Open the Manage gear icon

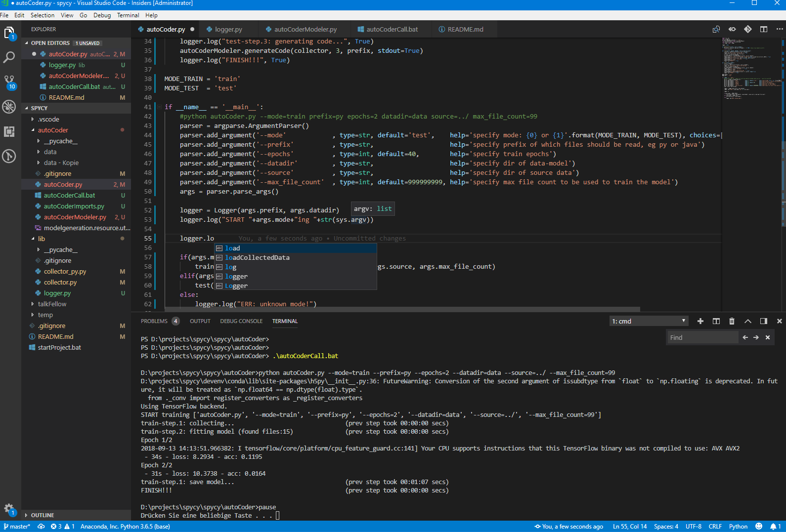(9, 509)
